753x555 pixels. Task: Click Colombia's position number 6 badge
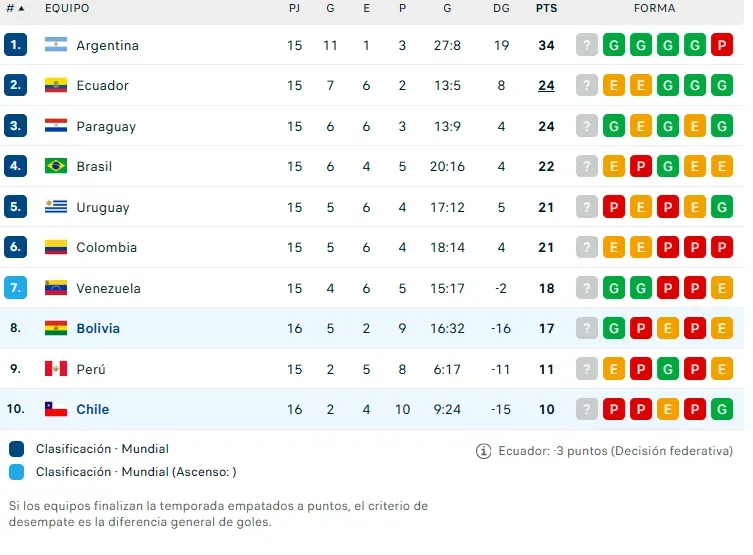coord(15,247)
